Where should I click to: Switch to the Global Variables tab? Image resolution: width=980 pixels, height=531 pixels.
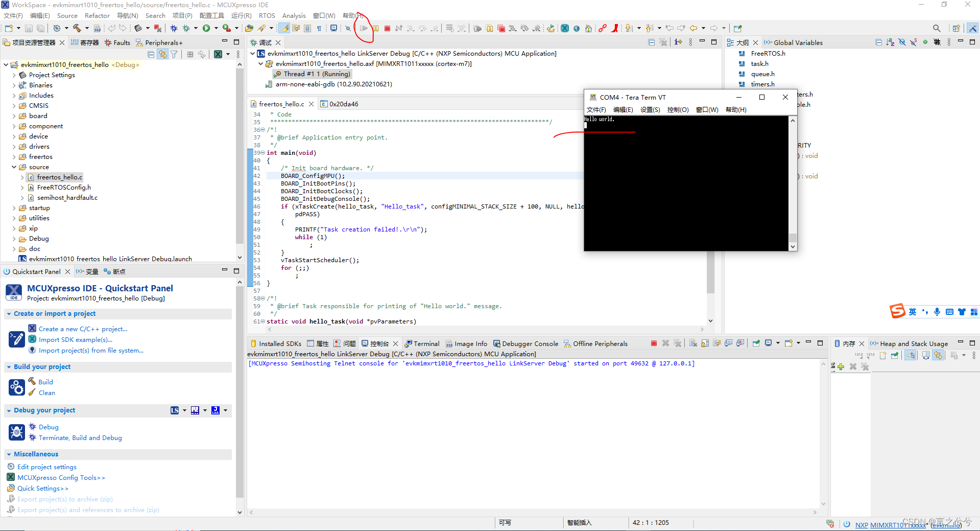794,43
